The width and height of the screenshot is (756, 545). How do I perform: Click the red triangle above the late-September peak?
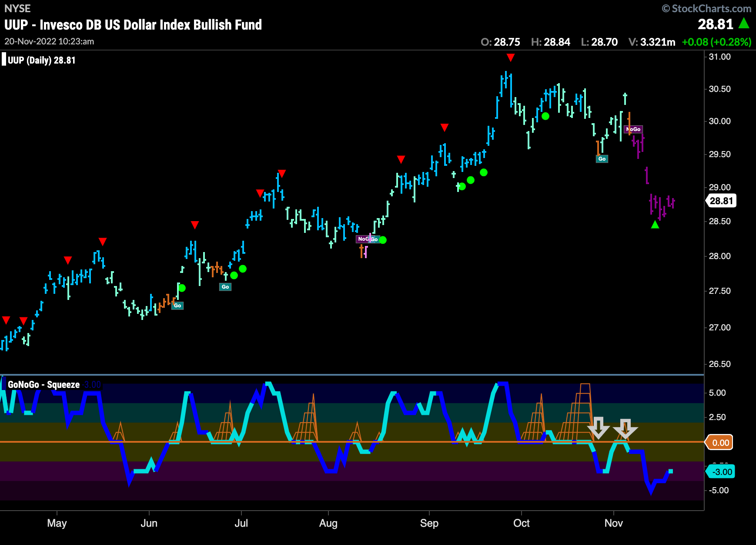tap(511, 57)
